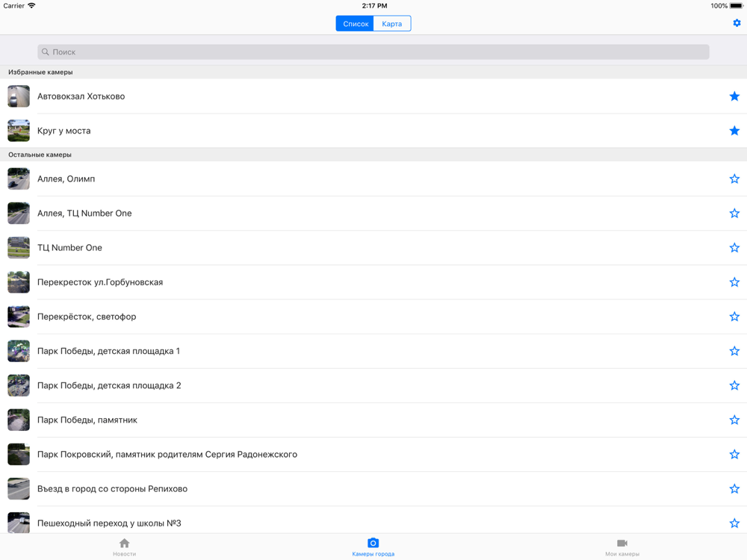The image size is (747, 560).
Task: Open the ТЦ Number One row label
Action: tap(69, 248)
